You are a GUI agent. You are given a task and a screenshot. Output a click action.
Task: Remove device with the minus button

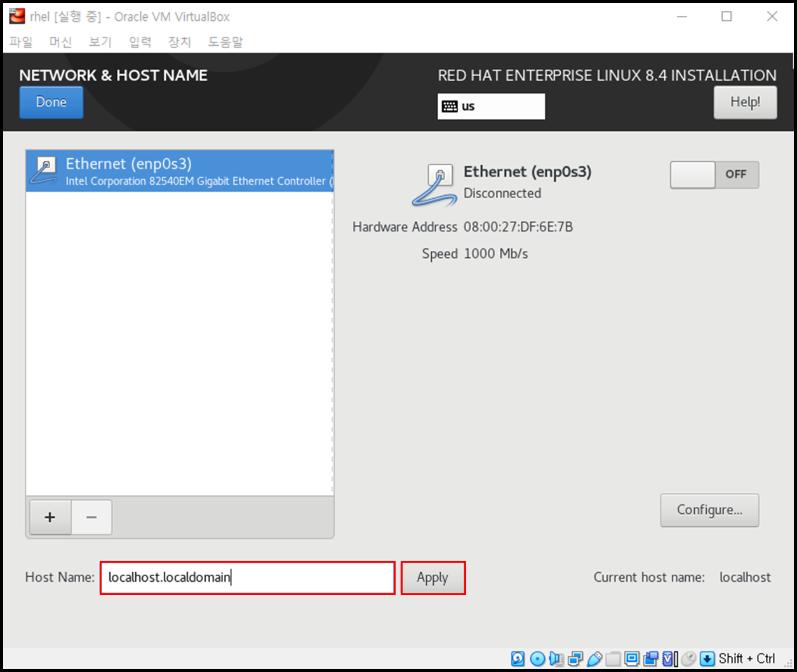coord(91,517)
